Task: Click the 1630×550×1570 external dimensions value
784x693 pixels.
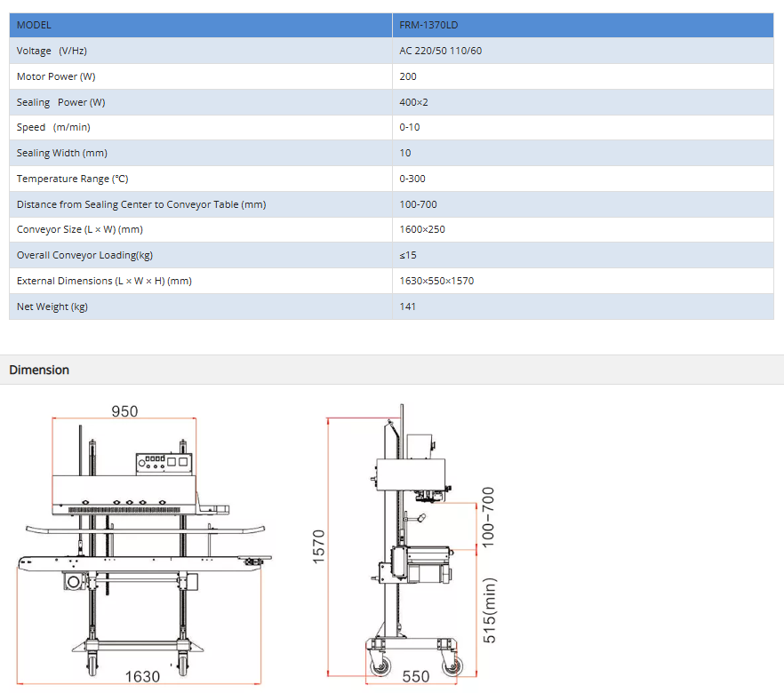Action: point(436,281)
